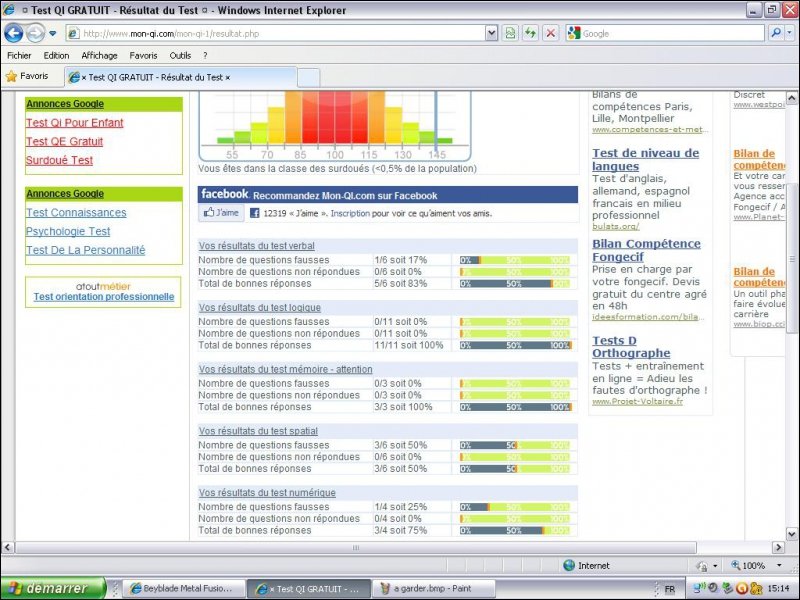Open Test De La Personnalité link
800x600 pixels.
click(x=85, y=250)
